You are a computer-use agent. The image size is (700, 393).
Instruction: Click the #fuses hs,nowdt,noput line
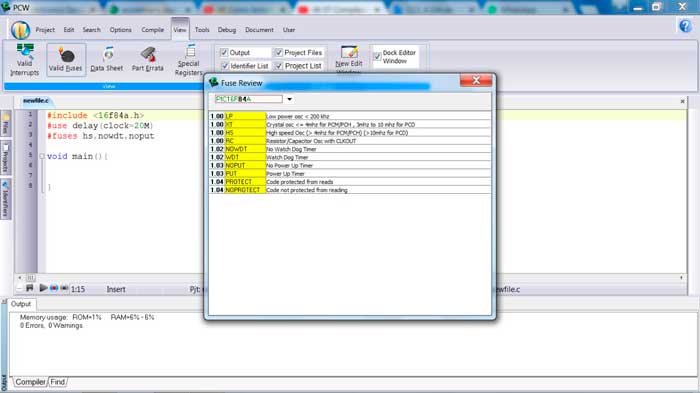tap(101, 136)
